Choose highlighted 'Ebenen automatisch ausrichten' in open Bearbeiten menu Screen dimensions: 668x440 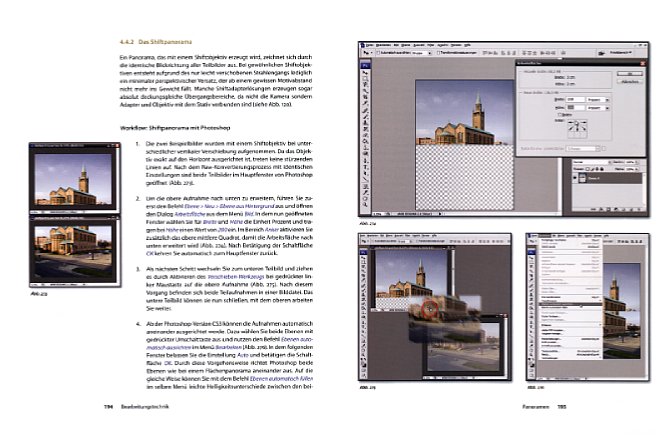(570, 305)
